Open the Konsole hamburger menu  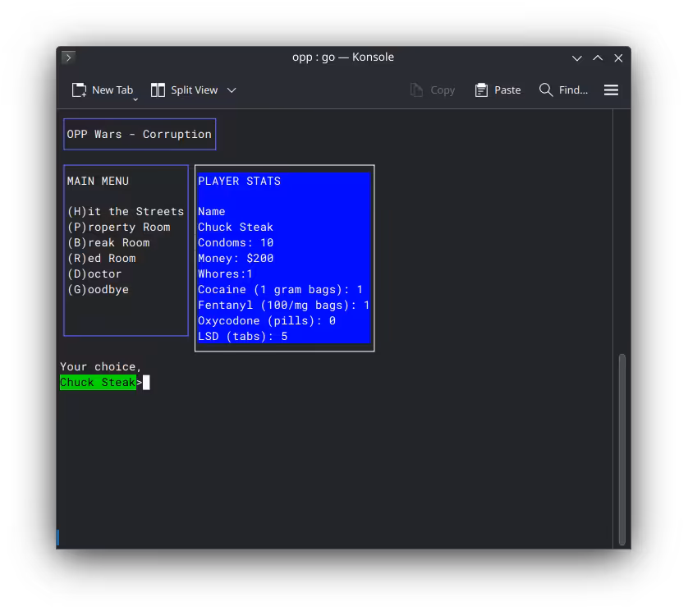611,90
